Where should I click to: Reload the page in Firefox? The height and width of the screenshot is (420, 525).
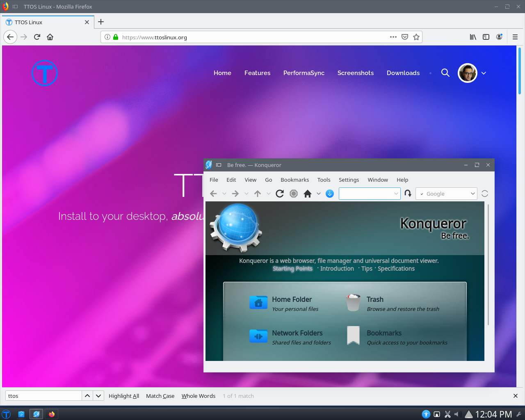[x=37, y=37]
